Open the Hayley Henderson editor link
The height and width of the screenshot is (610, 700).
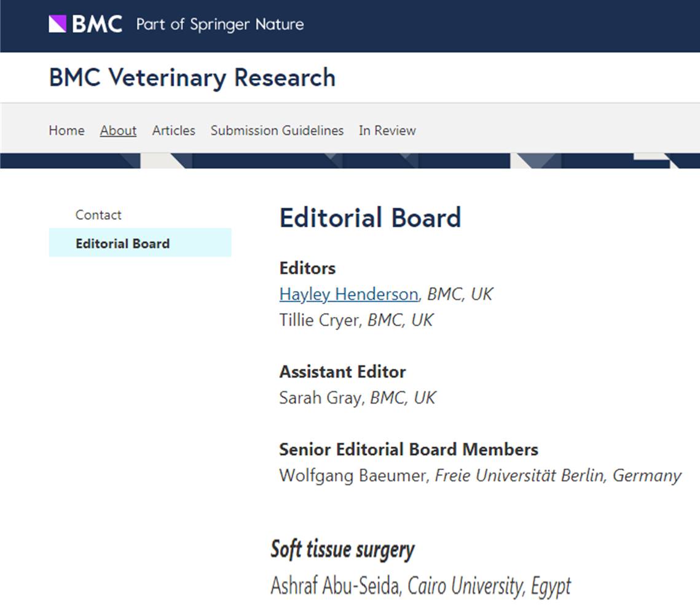tap(348, 294)
